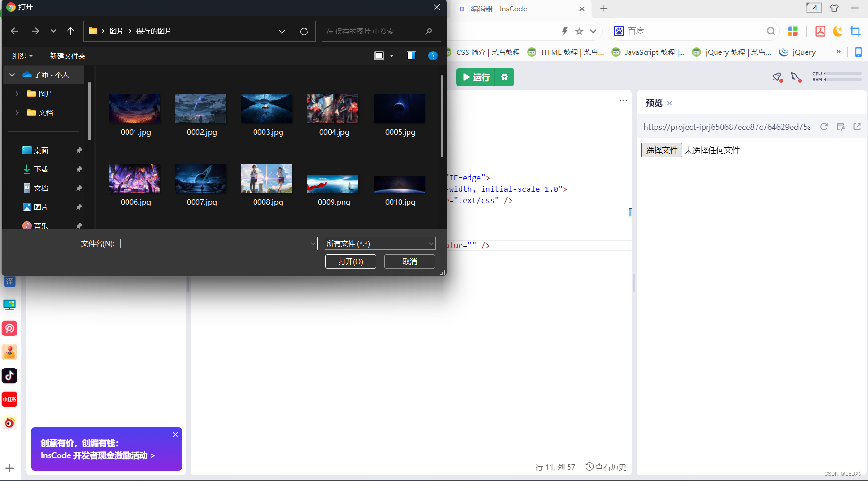Select thumbnail 0006.jpg

[x=135, y=179]
